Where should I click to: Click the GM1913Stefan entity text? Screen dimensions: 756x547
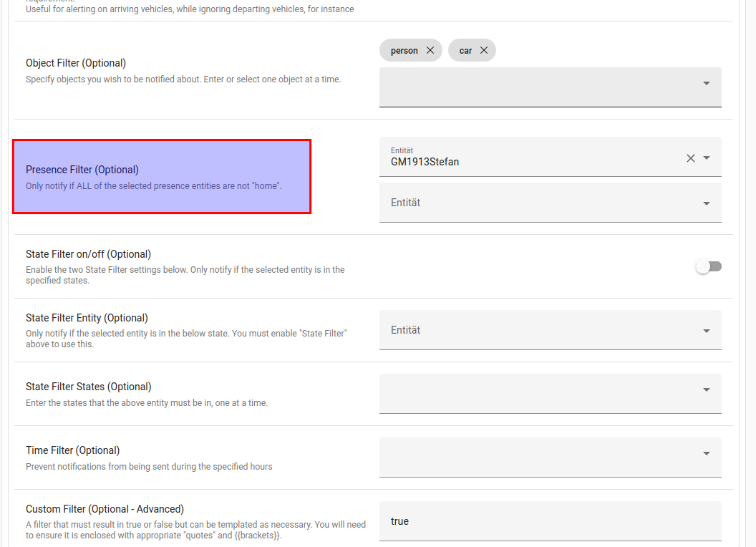coord(425,162)
